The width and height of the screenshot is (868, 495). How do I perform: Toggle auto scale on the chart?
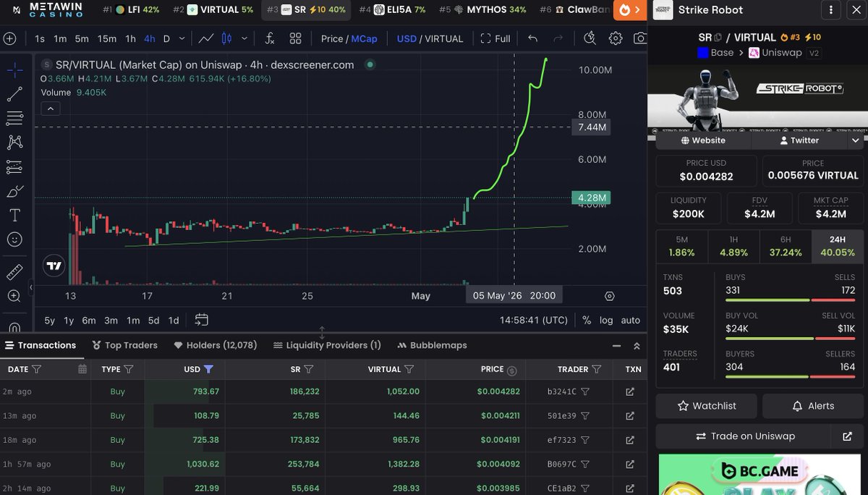click(630, 320)
